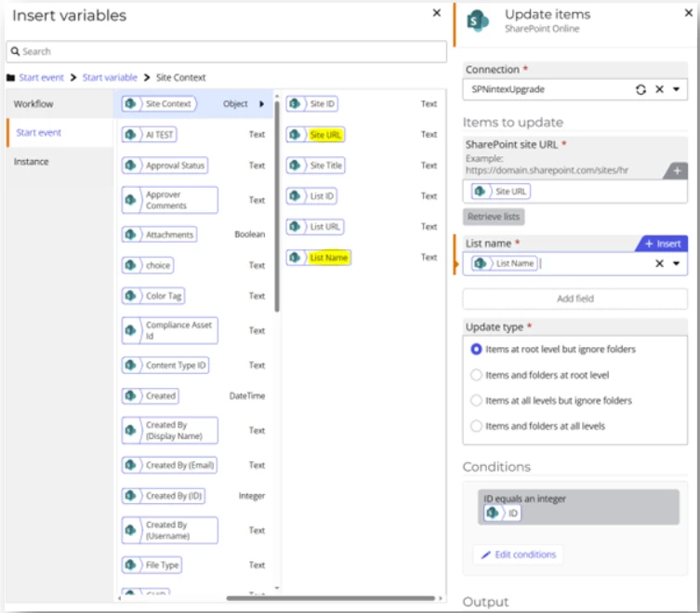The image size is (700, 613).
Task: Pick the Content Type ID variable
Action: tap(165, 365)
